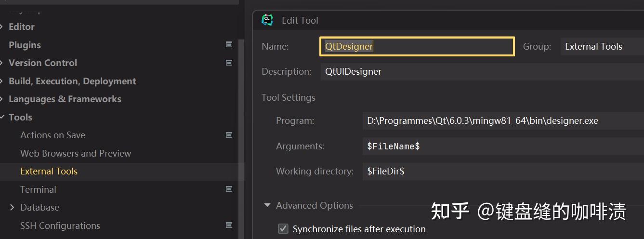Open the Editor settings category

point(21,27)
